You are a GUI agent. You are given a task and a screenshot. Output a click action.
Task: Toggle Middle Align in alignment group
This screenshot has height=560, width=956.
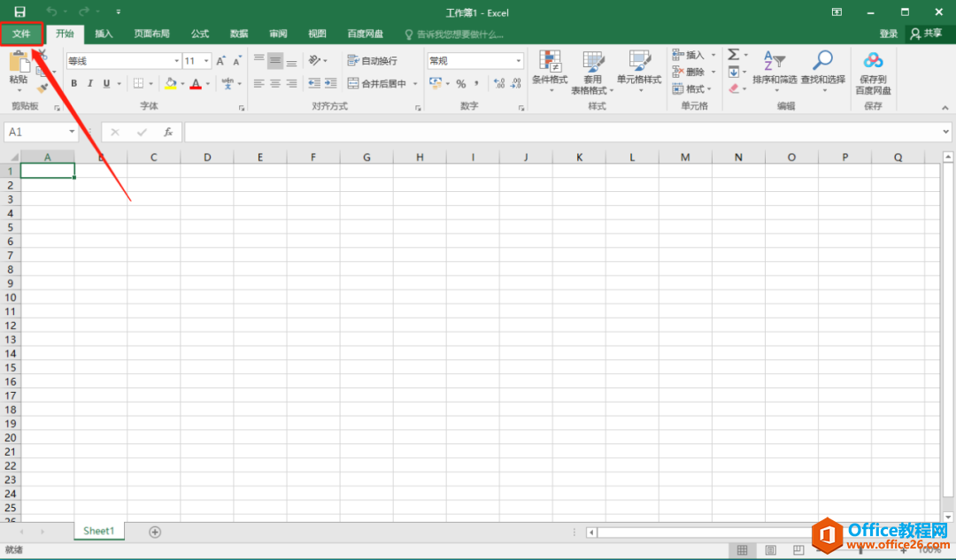[275, 60]
